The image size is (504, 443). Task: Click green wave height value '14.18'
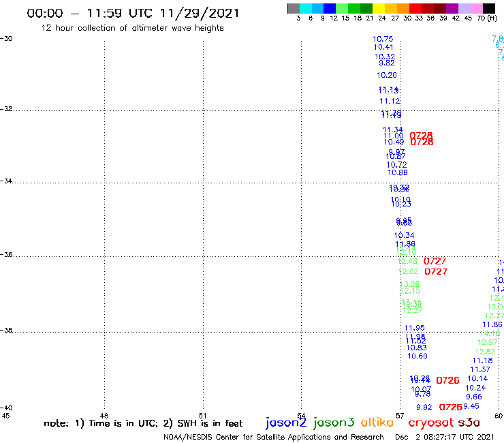click(x=490, y=333)
